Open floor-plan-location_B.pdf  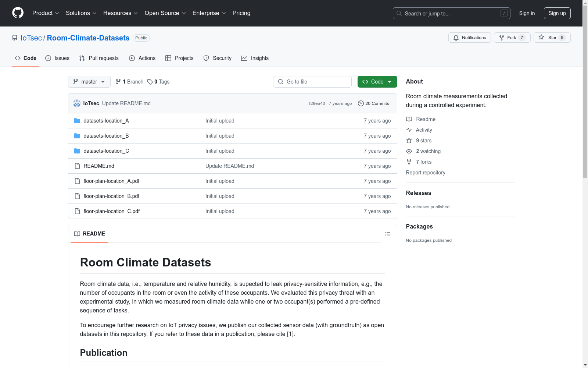[111, 196]
